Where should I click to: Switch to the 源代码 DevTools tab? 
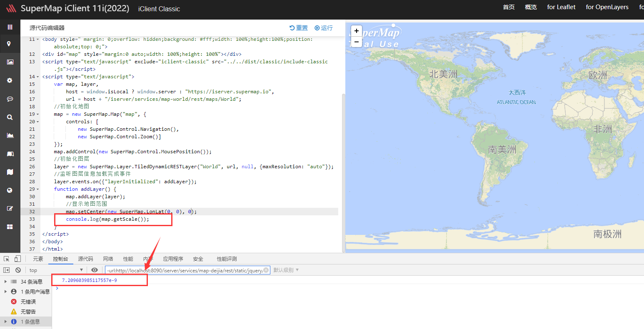(x=85, y=259)
